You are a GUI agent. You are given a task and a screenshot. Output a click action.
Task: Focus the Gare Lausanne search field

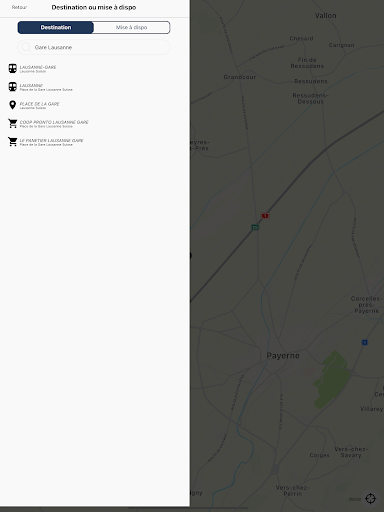(94, 47)
